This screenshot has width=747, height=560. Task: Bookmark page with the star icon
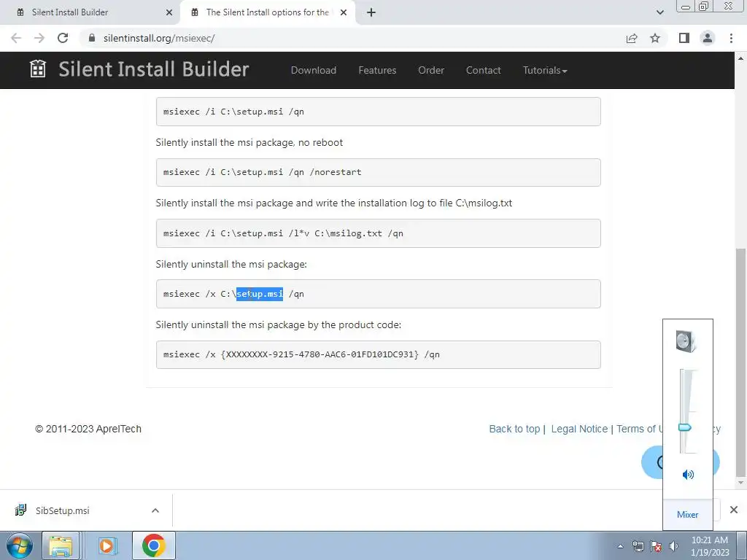[655, 38]
